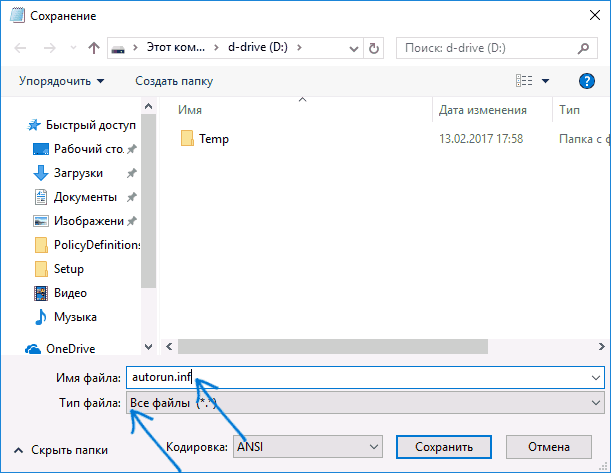Open 'Setup' folder in sidebar
The image size is (611, 473).
(x=69, y=269)
